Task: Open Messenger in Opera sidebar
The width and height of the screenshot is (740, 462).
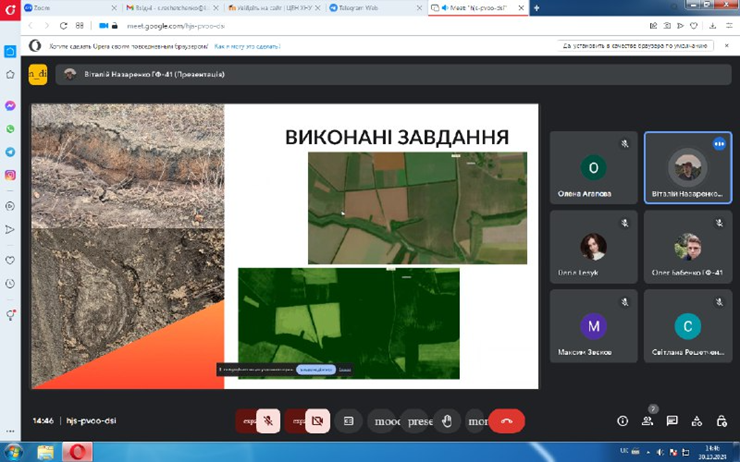Action: pos(10,106)
